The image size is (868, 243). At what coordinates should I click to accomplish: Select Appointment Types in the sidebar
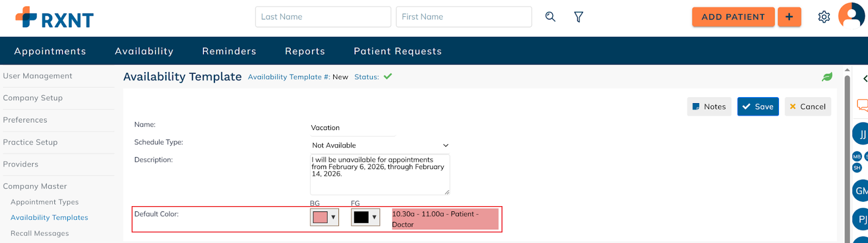coord(44,202)
